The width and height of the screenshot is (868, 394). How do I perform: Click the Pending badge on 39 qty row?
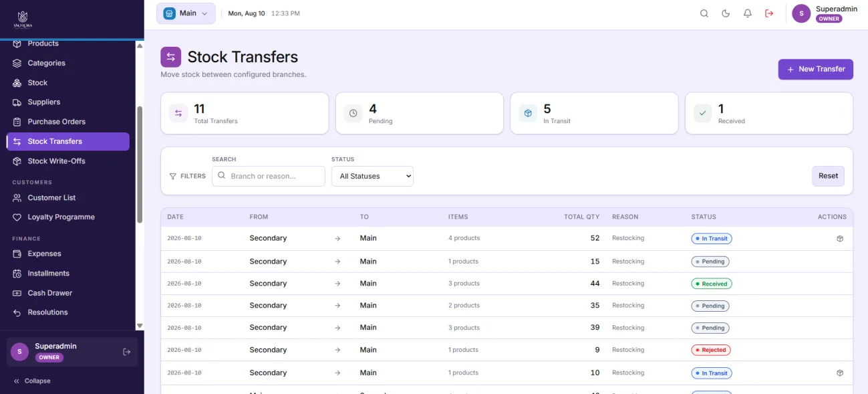point(710,328)
